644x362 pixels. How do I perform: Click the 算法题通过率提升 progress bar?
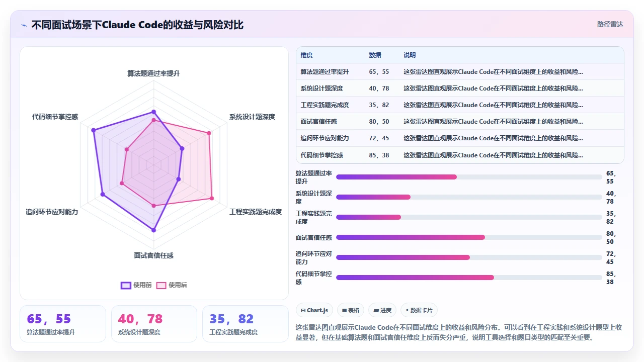(x=469, y=177)
